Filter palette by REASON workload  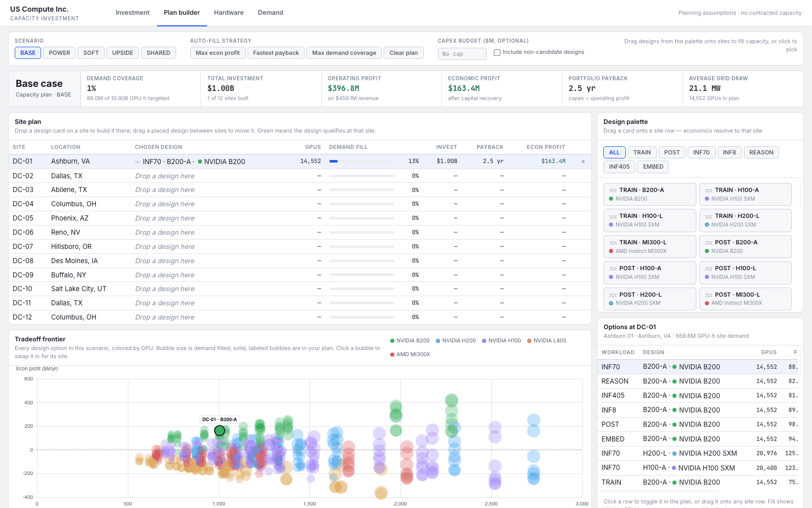pos(761,152)
